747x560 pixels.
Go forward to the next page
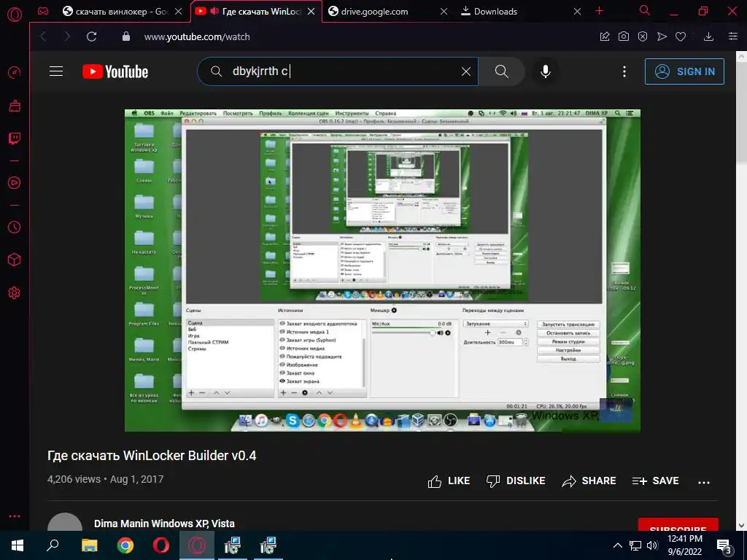click(x=67, y=36)
